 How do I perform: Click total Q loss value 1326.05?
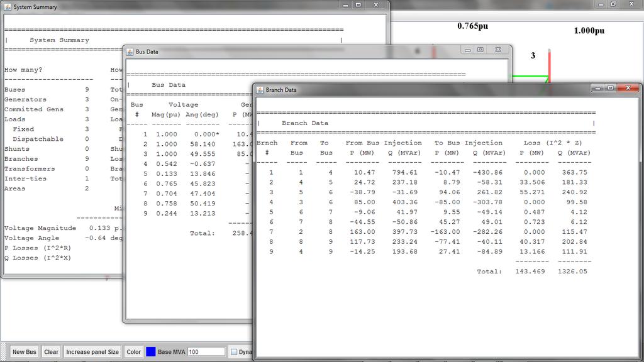[572, 271]
